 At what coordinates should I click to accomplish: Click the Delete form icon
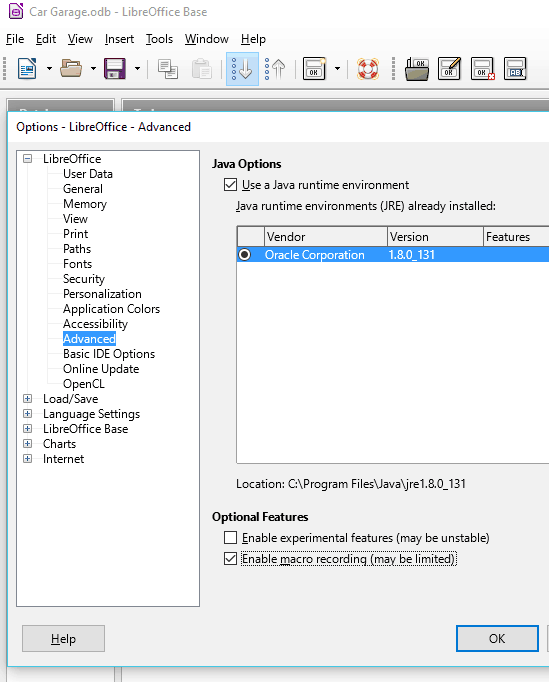click(482, 69)
